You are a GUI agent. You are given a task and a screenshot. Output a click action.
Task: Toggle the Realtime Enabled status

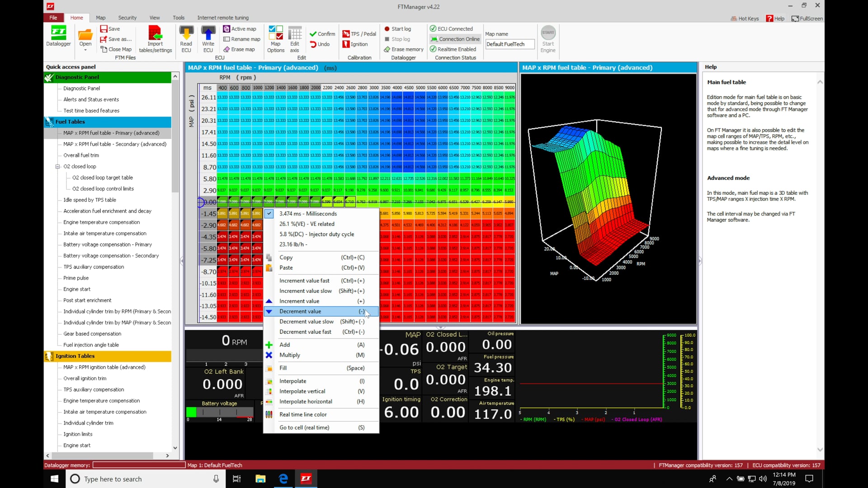click(x=453, y=49)
